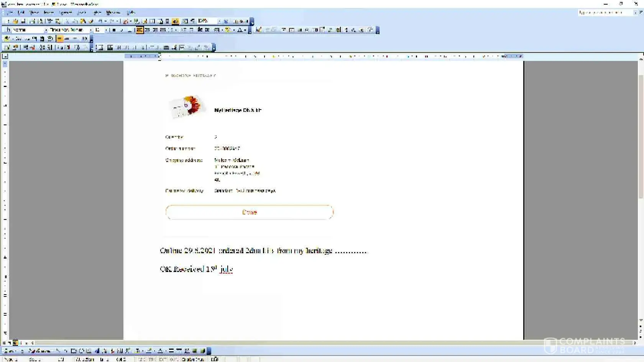Viewport: 644px width, 362px height.
Task: Click the vertical scrollbar thumb
Action: tap(641, 136)
